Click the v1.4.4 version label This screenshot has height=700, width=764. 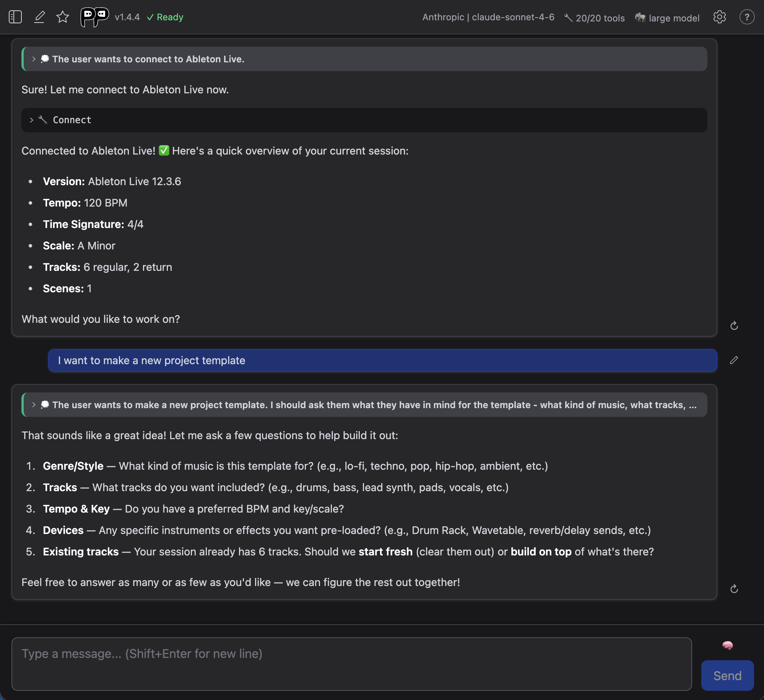pyautogui.click(x=127, y=17)
